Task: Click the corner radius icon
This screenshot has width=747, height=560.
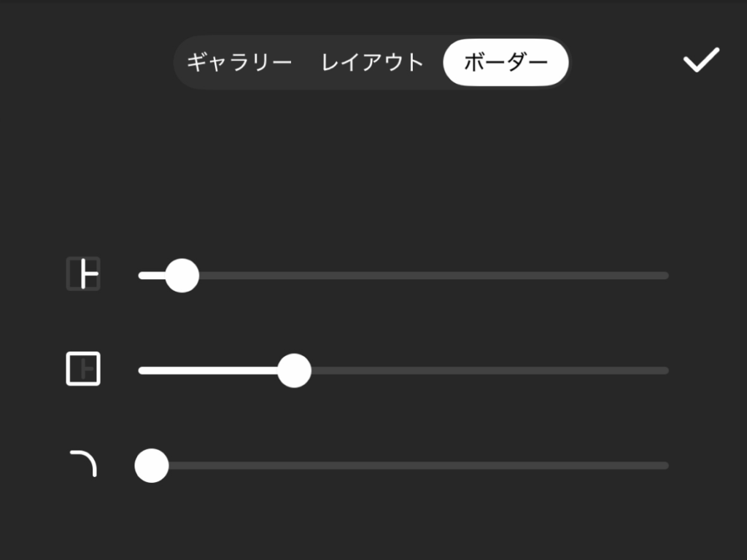Action: tap(83, 464)
